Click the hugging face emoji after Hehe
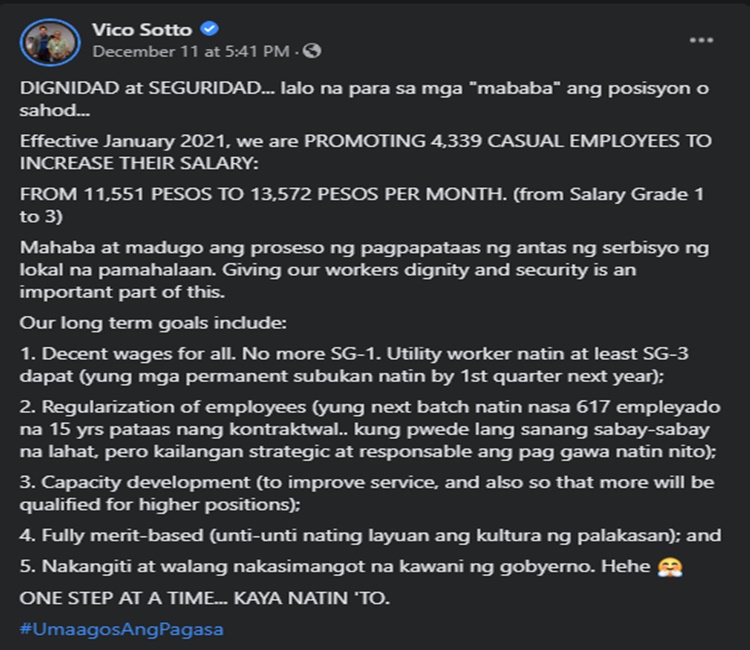This screenshot has height=650, width=750. coord(670,567)
